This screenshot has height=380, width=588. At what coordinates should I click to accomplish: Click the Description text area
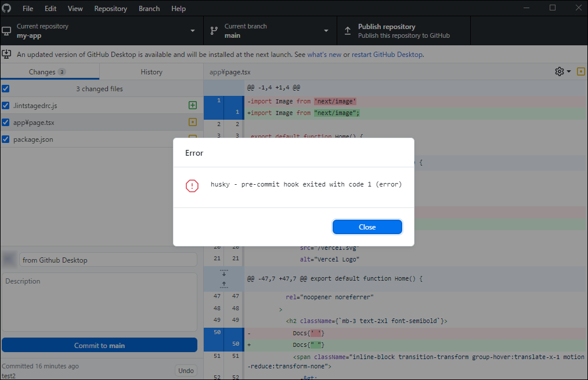coord(99,302)
